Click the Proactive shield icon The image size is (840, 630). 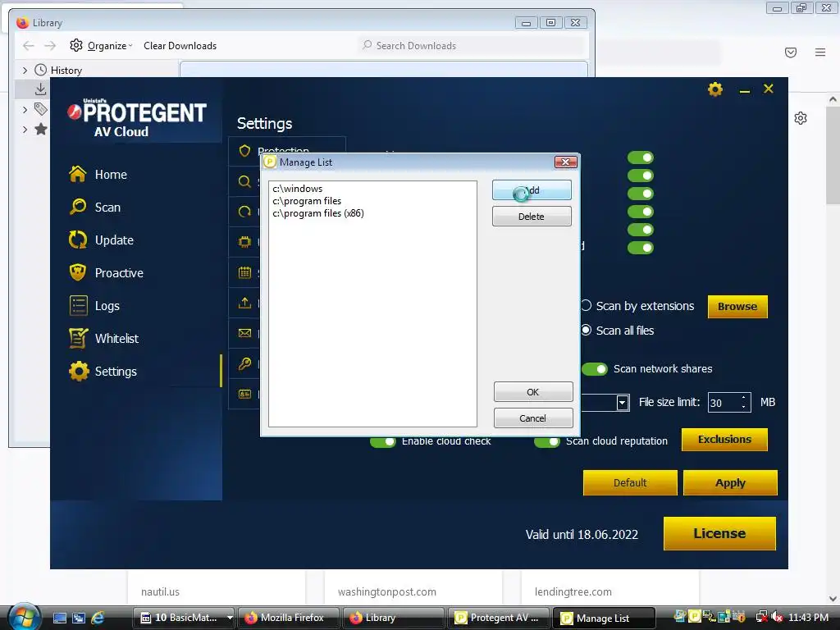[x=78, y=272]
